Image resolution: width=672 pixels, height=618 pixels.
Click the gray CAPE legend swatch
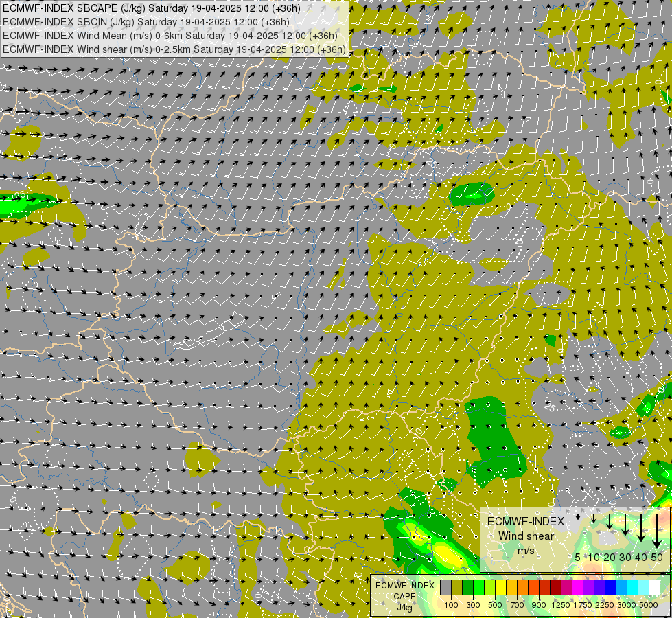pos(445,588)
